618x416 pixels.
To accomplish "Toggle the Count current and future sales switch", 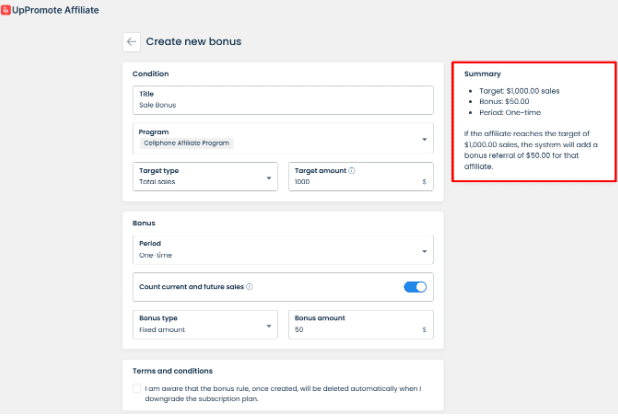I will click(x=415, y=287).
